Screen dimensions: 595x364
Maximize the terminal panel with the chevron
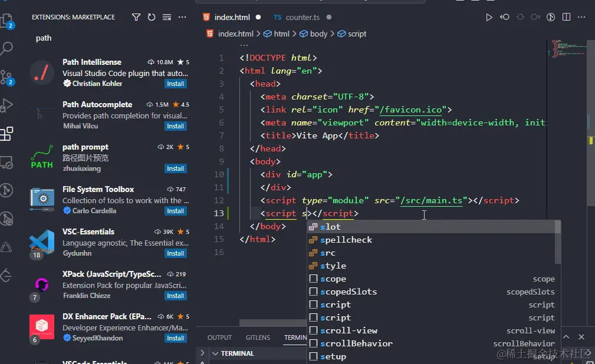pyautogui.click(x=566, y=336)
